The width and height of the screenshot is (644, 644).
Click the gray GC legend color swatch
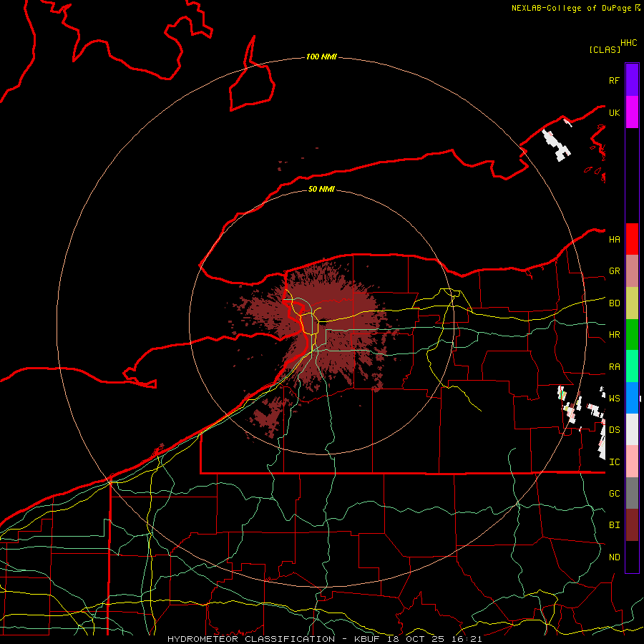point(632,493)
